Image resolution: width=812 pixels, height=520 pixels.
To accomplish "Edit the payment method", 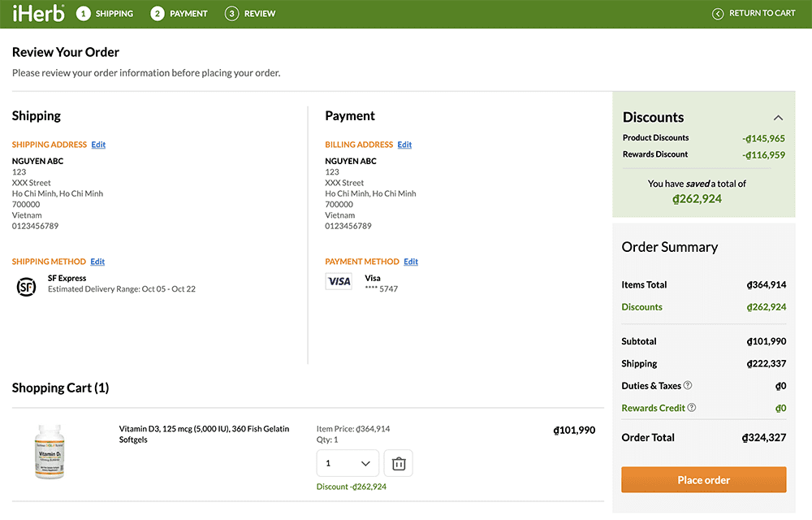I will click(410, 261).
